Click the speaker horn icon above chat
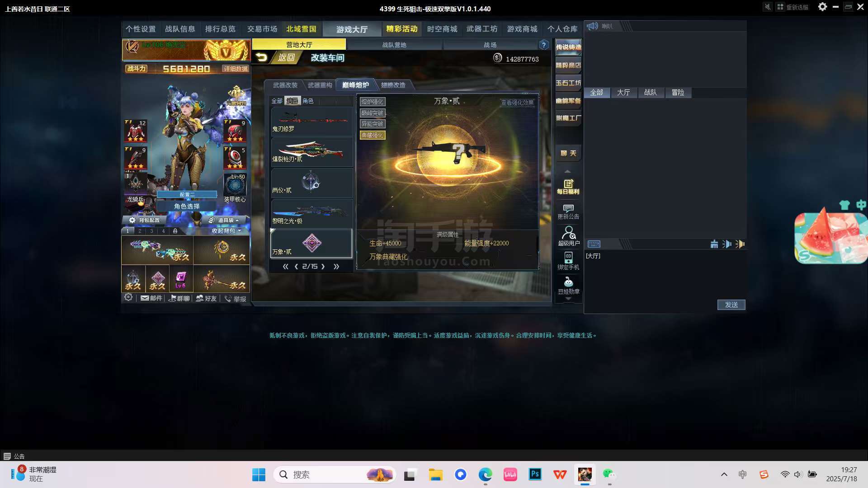Image resolution: width=868 pixels, height=488 pixels. point(592,26)
